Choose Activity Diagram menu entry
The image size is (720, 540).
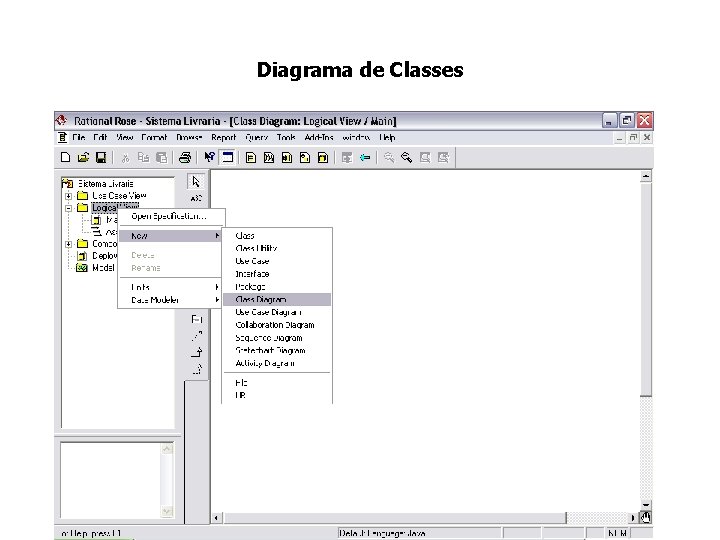[277, 363]
